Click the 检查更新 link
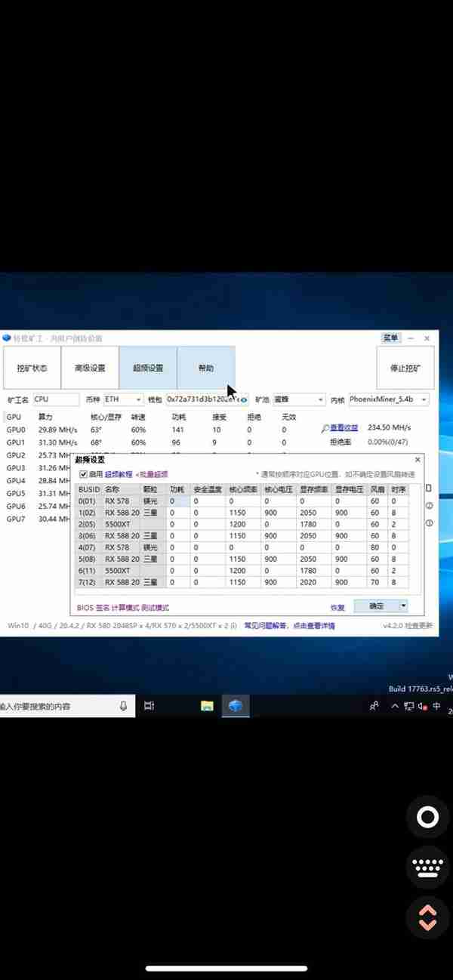 tap(420, 626)
